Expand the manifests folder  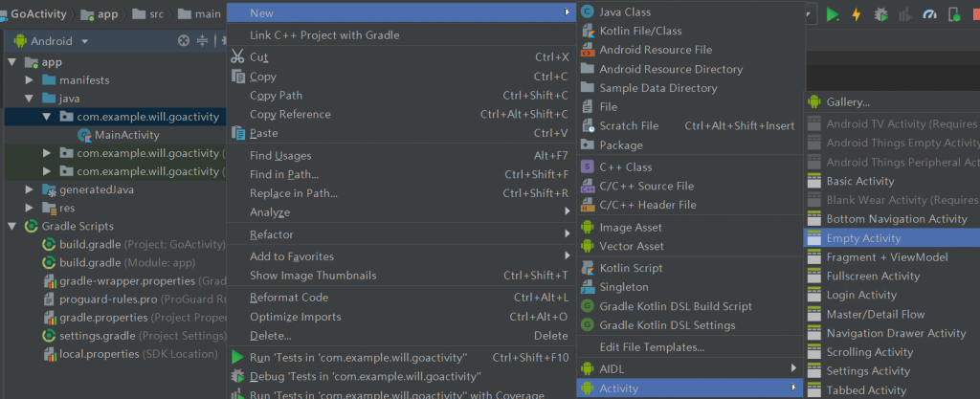pyautogui.click(x=29, y=80)
